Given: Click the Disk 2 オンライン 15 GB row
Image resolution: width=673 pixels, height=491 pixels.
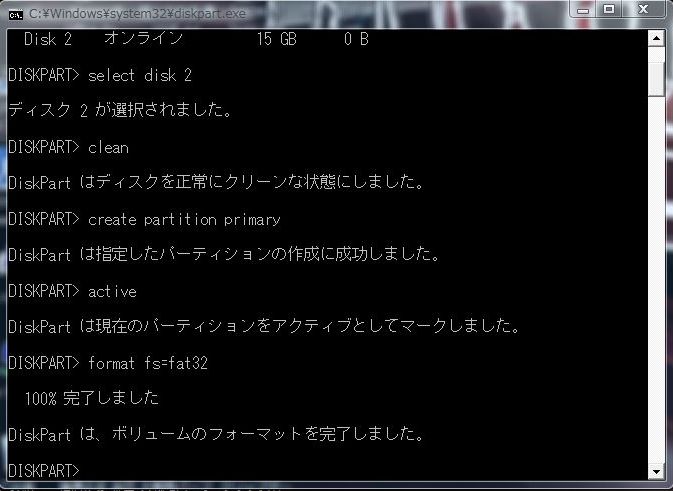Looking at the screenshot, I should [x=196, y=39].
